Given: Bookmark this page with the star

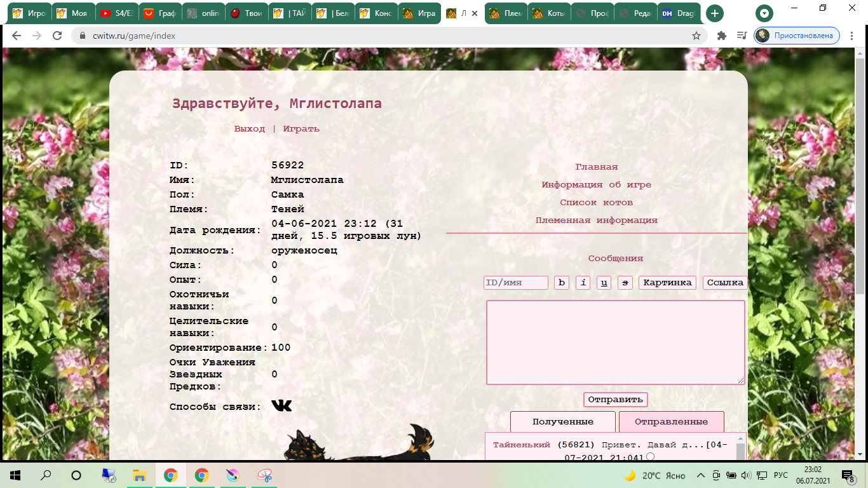Looking at the screenshot, I should coord(696,36).
